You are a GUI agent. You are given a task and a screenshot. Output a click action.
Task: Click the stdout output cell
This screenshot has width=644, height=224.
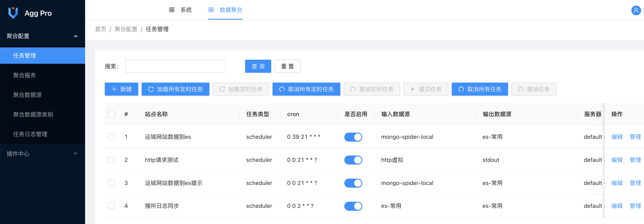pyautogui.click(x=491, y=160)
